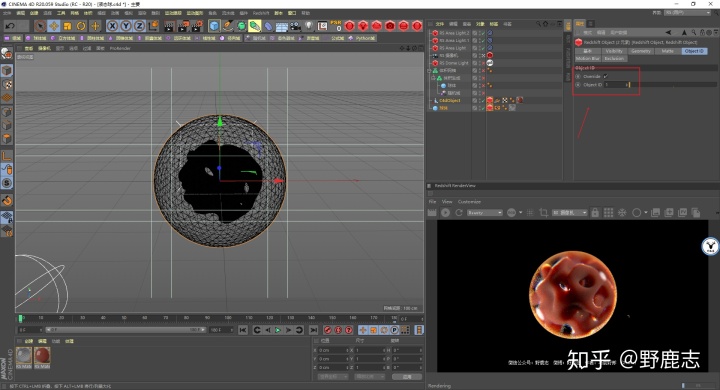Click the Apply button in coordinates
Image resolution: width=720 pixels, height=390 pixels.
pyautogui.click(x=407, y=377)
